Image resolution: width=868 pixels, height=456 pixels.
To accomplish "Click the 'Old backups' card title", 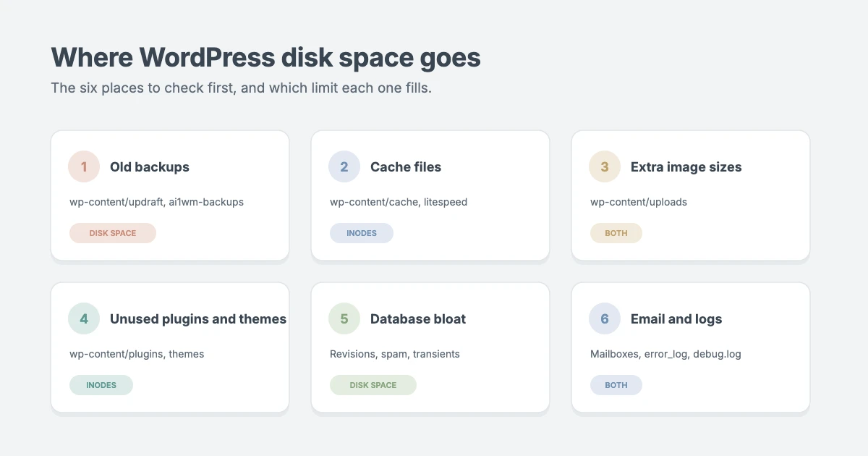I will point(150,167).
